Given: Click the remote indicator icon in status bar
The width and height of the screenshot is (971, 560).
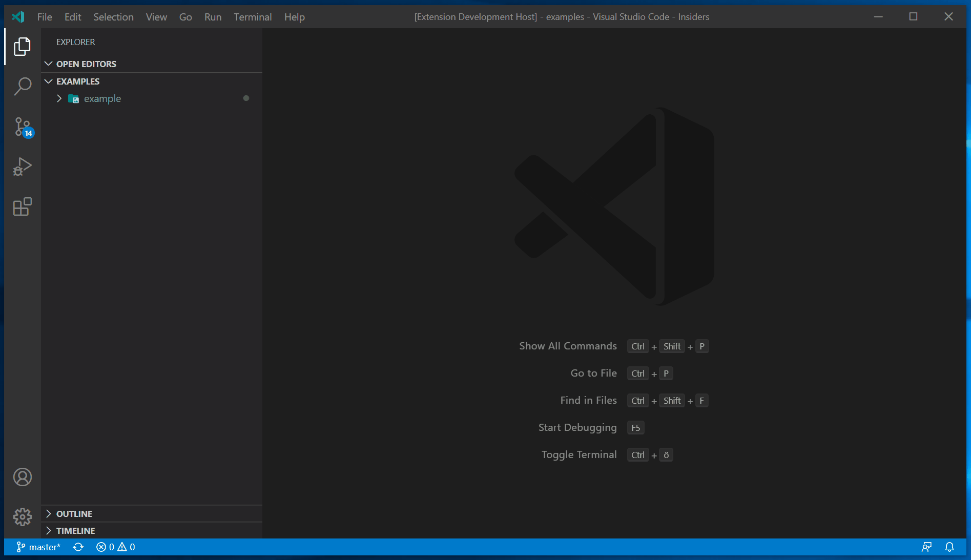Looking at the screenshot, I should click(926, 547).
